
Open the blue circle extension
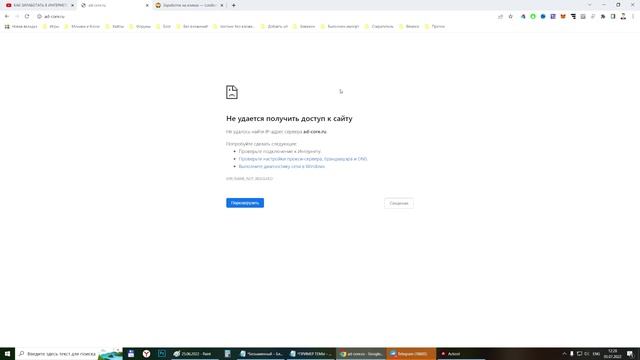tap(543, 16)
